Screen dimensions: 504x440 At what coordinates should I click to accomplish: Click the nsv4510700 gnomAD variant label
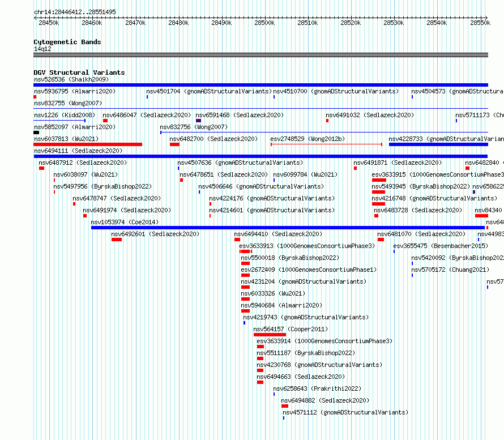pos(336,91)
